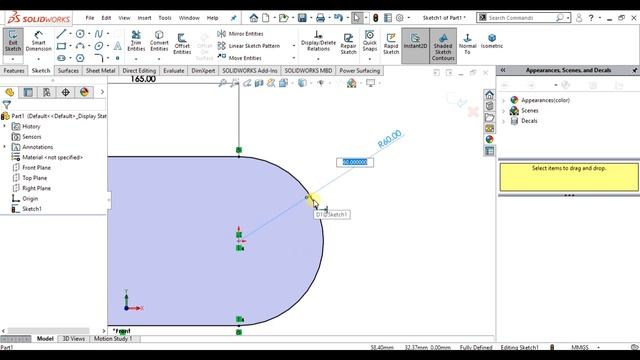Screen dimensions: 640x360
Task: Click Rapid Sketch tool
Action: pos(391,43)
